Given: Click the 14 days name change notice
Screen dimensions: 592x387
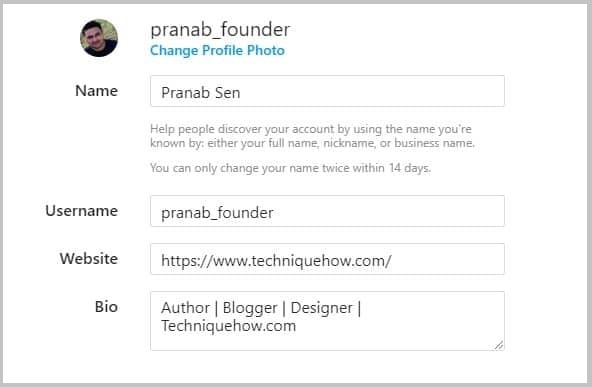Looking at the screenshot, I should (290, 168).
